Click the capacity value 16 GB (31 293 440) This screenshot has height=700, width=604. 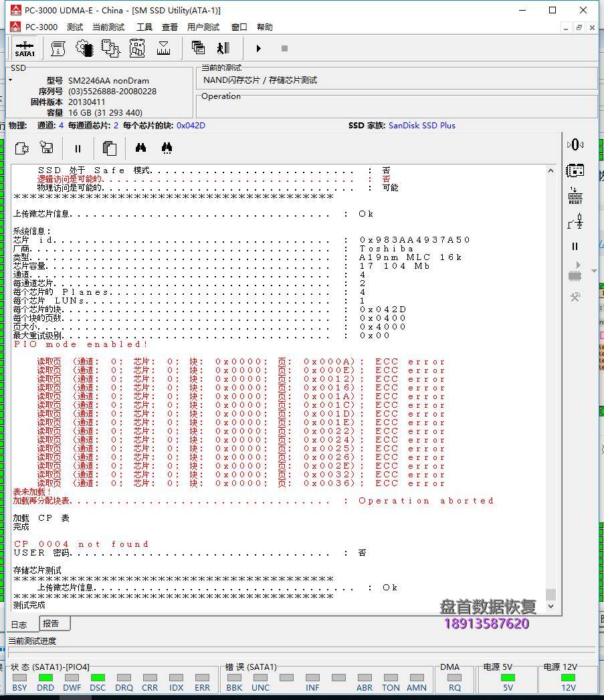[106, 113]
